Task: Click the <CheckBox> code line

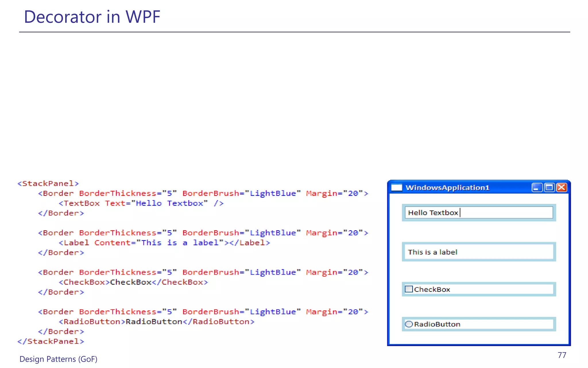Action: 133,282
